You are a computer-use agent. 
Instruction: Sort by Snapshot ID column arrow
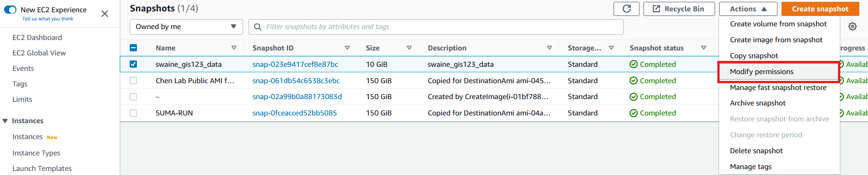pos(347,48)
